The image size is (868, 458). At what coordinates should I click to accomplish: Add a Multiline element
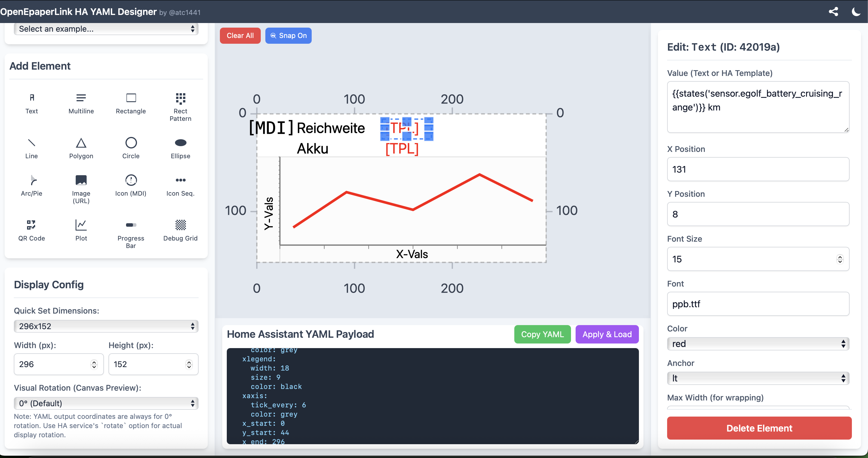coord(81,103)
